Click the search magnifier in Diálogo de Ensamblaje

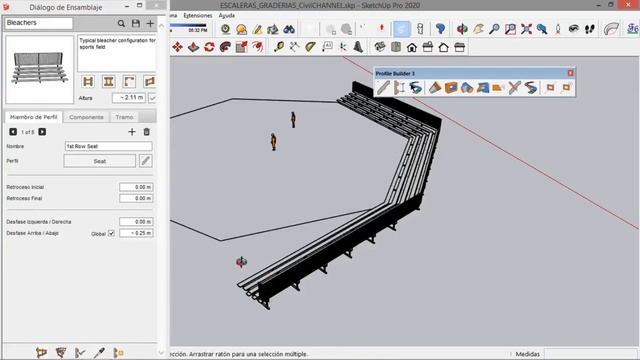click(121, 24)
